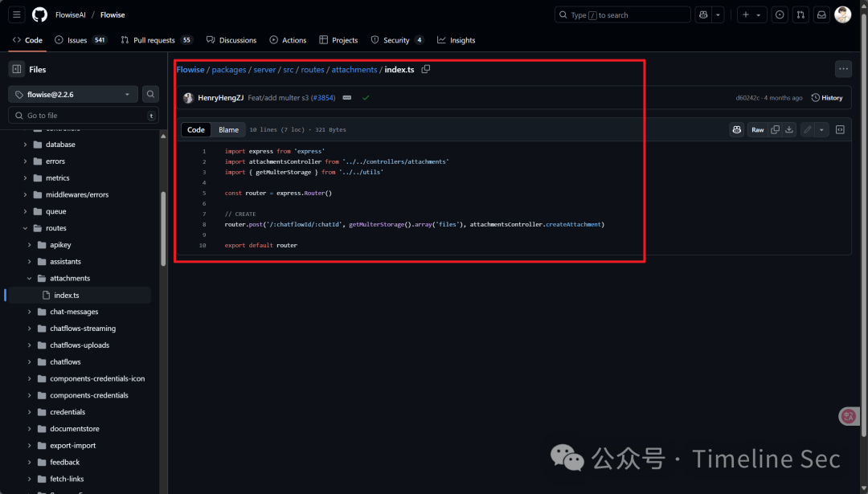
Task: Open the documentstore folder
Action: click(x=74, y=429)
